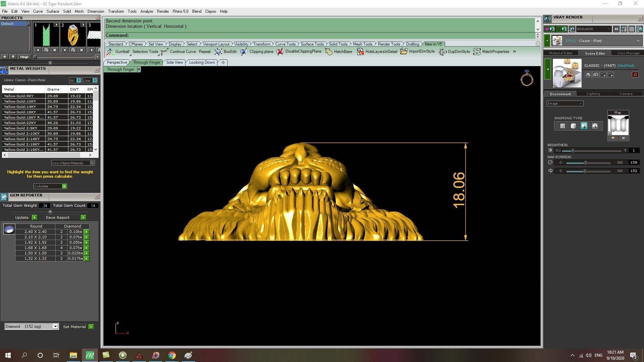This screenshot has width=644, height=362.
Task: Open the Material Editor tab
Action: tap(561, 53)
